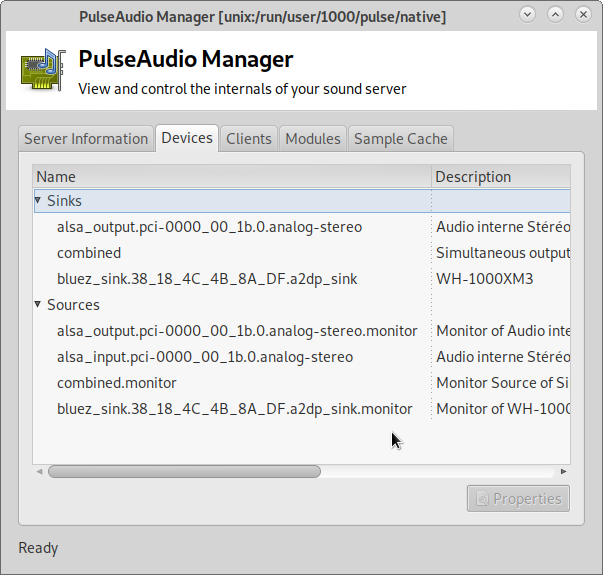Click the Monitor Source of Si description cell
This screenshot has height=575, width=603.
pyautogui.click(x=503, y=383)
